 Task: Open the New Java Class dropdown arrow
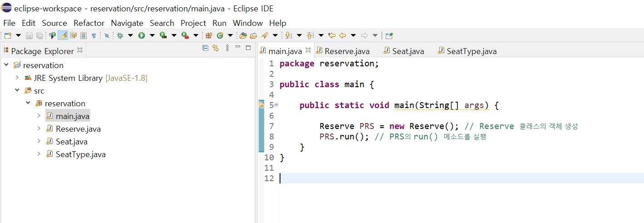tap(230, 35)
